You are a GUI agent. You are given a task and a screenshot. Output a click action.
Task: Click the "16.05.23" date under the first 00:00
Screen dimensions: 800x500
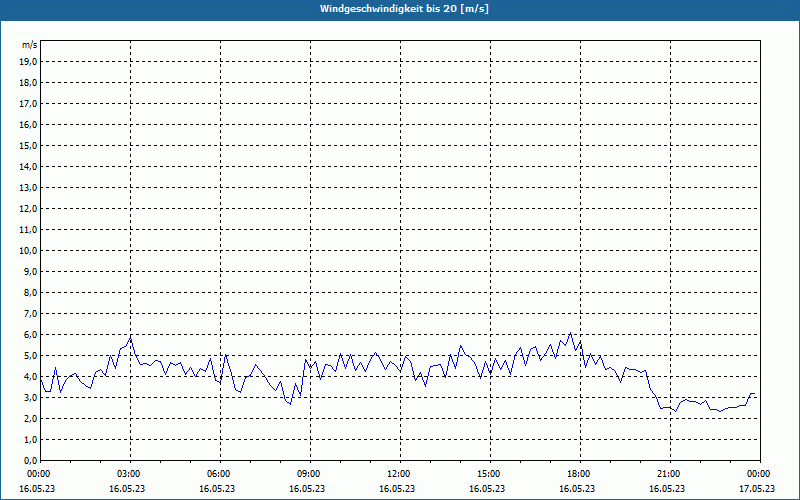pos(37,489)
